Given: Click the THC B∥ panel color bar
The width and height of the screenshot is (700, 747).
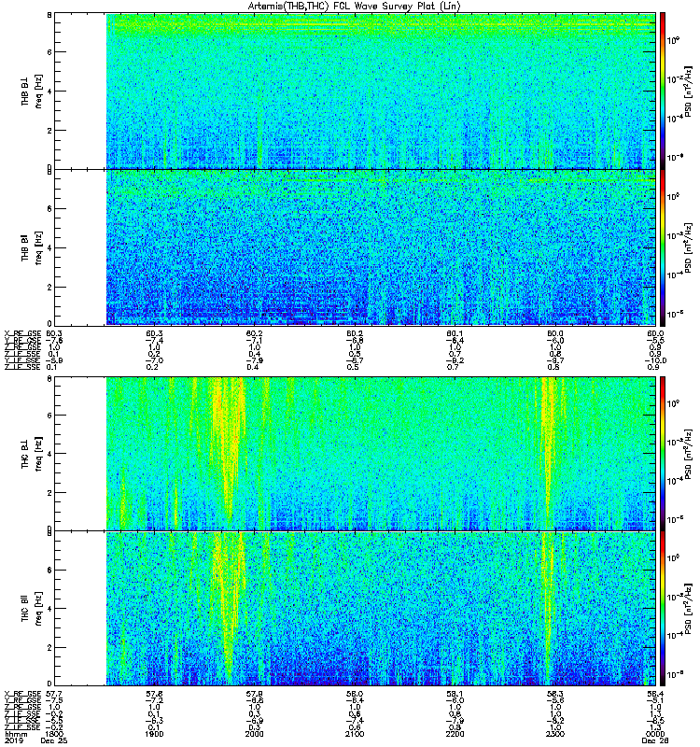Looking at the screenshot, I should pos(663,609).
